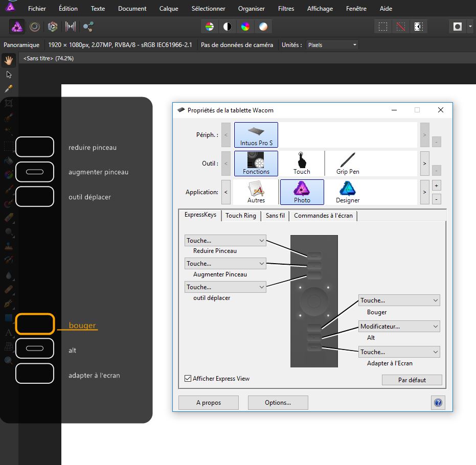The image size is (476, 465).
Task: Open the Texte menu
Action: [x=98, y=9]
